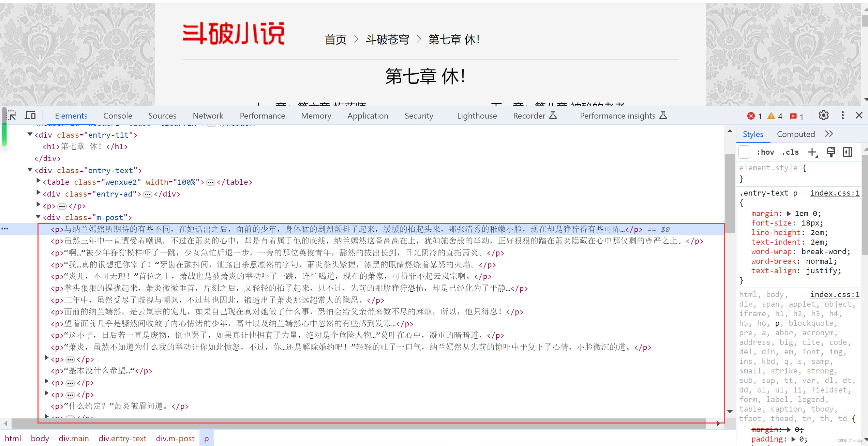Switch to the Console tab
868x446 pixels.
(x=118, y=116)
